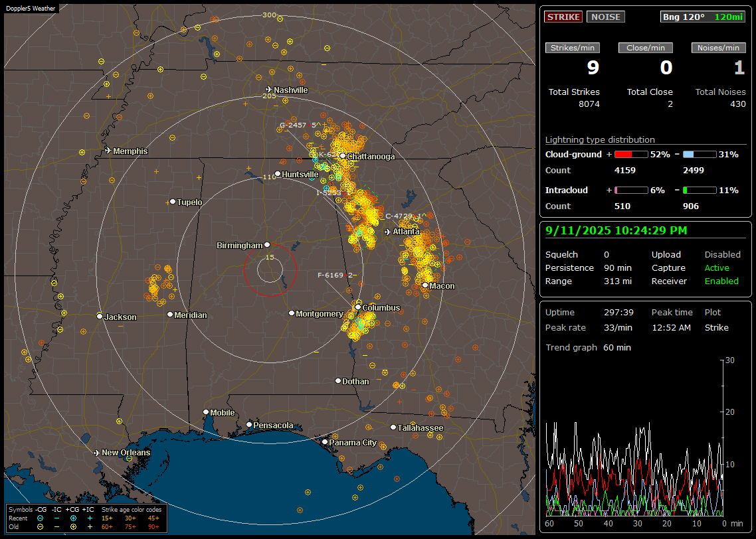The image size is (756, 539).
Task: Click the negative cloud-ground blue bar
Action: coord(699,155)
